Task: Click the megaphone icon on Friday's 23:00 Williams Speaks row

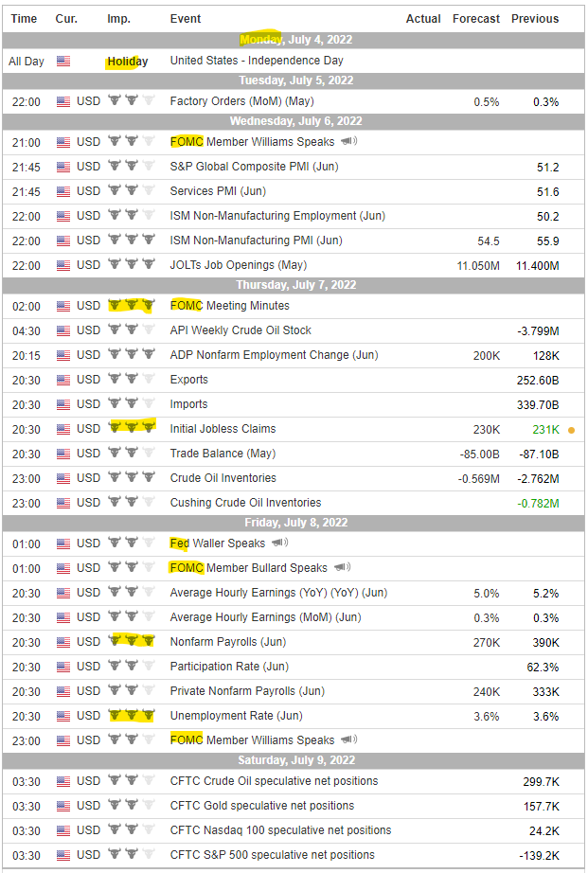Action: pyautogui.click(x=349, y=739)
